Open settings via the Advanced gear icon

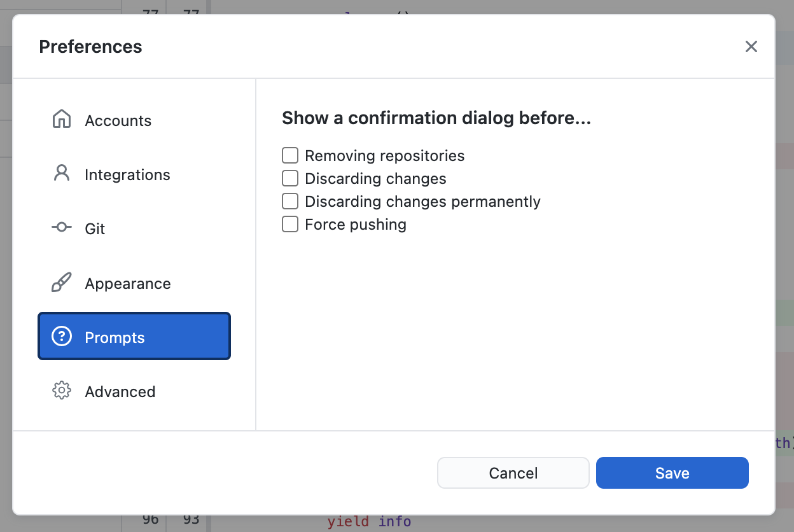click(61, 391)
